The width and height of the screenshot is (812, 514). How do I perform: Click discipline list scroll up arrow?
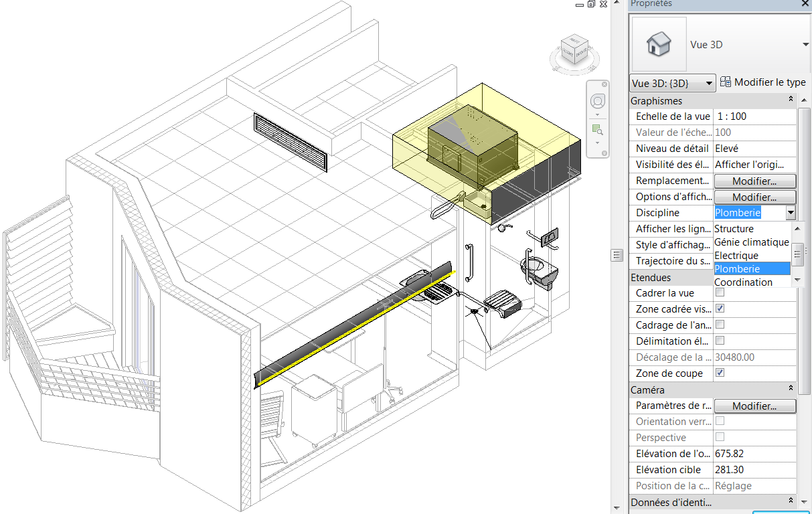click(x=797, y=228)
